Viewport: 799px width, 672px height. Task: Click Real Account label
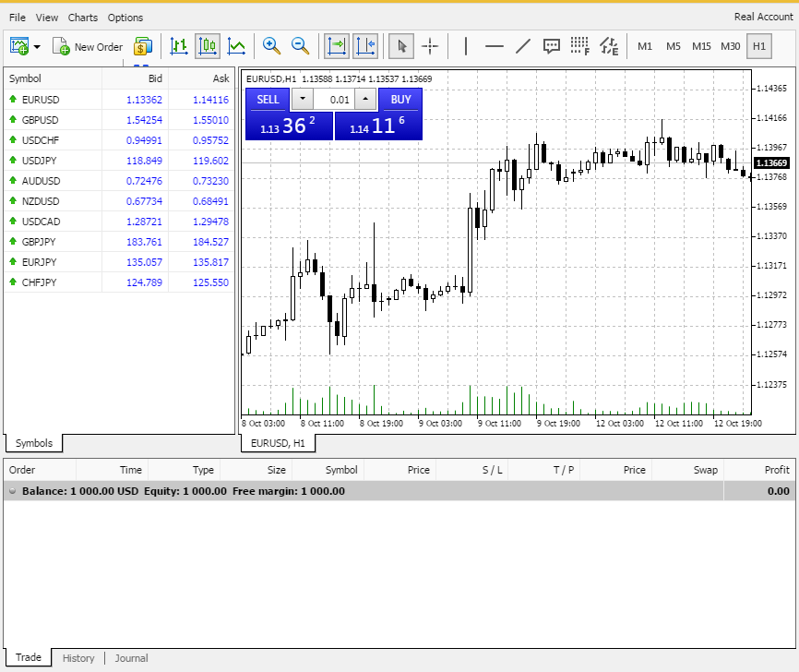763,17
